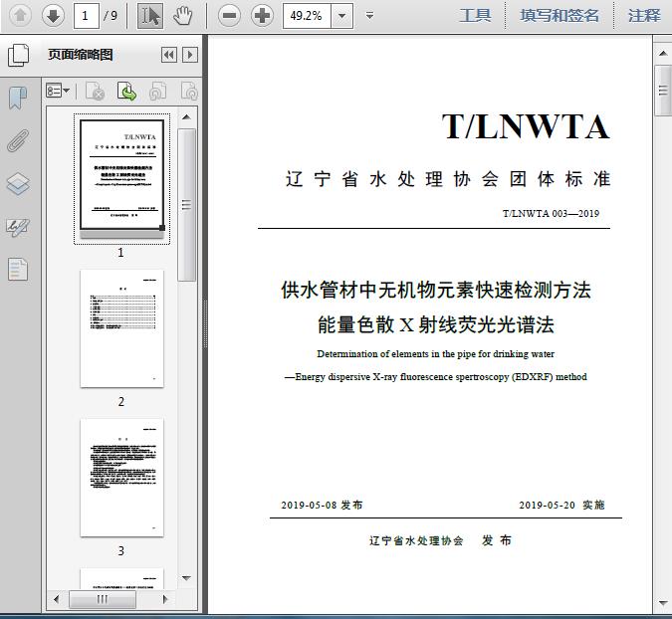Open the 工具 pane
Screen dimensions: 672x619
(475, 16)
